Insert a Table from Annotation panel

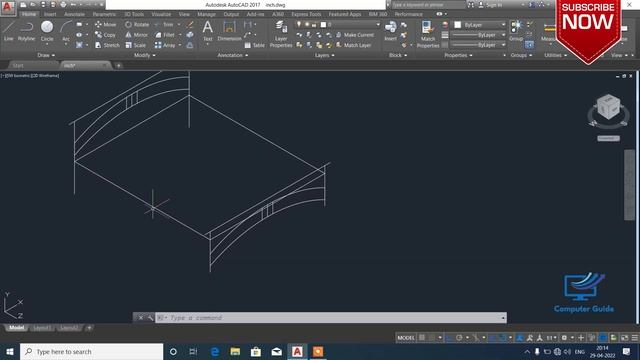click(x=254, y=45)
